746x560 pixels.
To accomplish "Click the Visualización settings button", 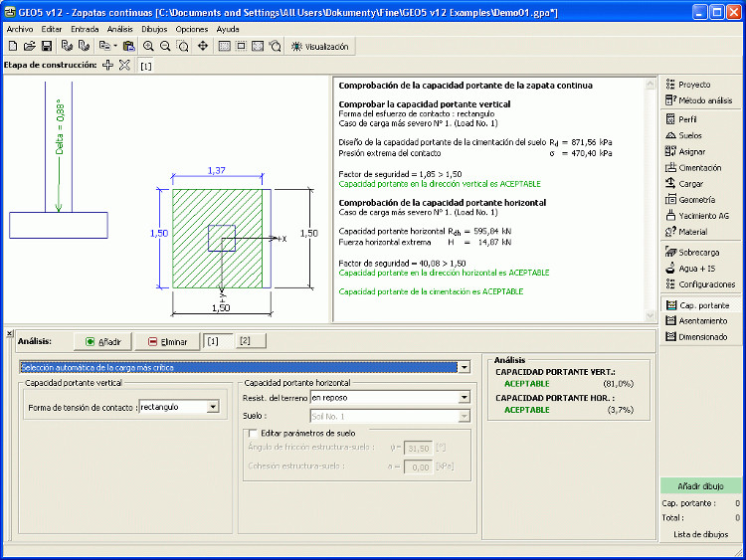I will point(320,47).
